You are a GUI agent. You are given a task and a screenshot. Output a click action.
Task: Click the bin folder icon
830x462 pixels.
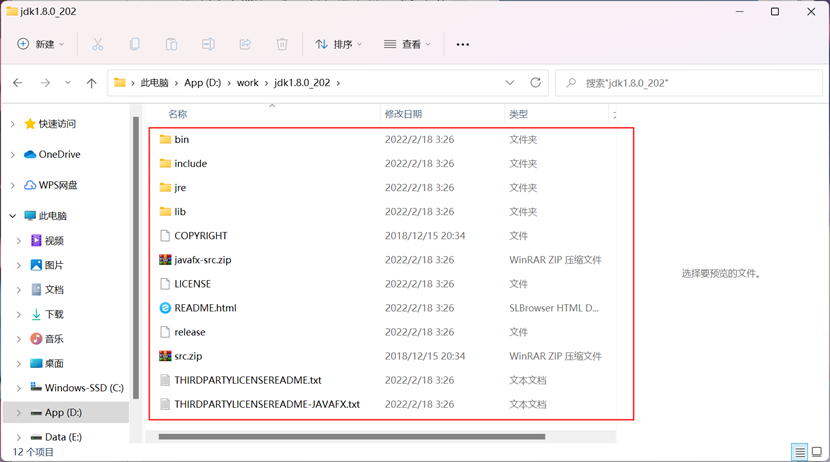pyautogui.click(x=165, y=139)
